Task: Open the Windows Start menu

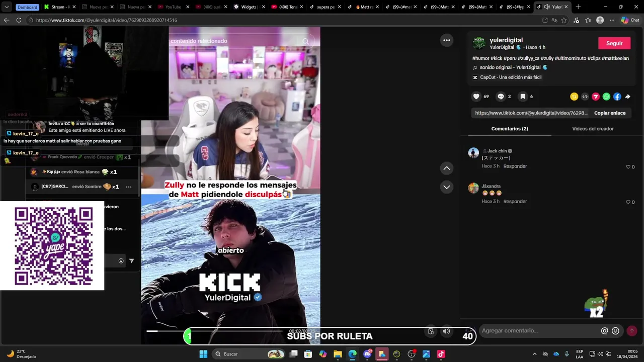Action: [203, 354]
